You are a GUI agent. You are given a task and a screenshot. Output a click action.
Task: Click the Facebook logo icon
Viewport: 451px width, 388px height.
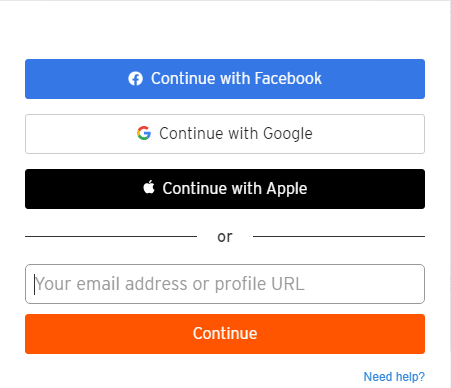pos(135,79)
